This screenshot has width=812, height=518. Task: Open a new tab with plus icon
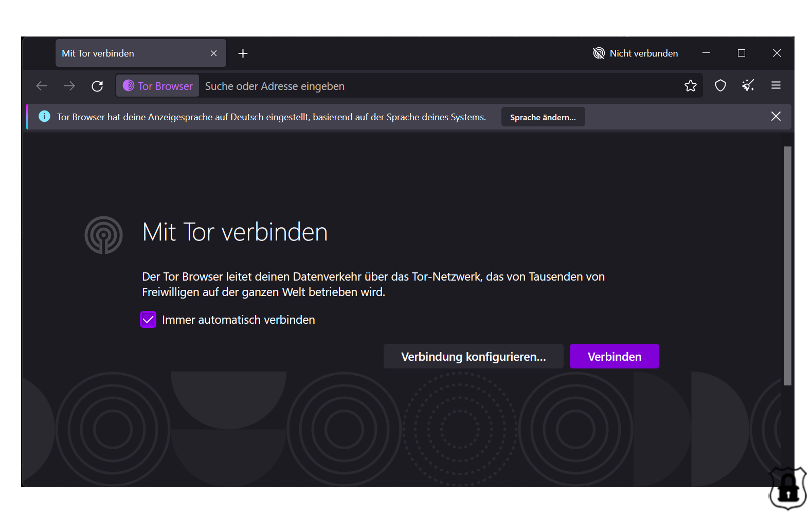click(243, 53)
